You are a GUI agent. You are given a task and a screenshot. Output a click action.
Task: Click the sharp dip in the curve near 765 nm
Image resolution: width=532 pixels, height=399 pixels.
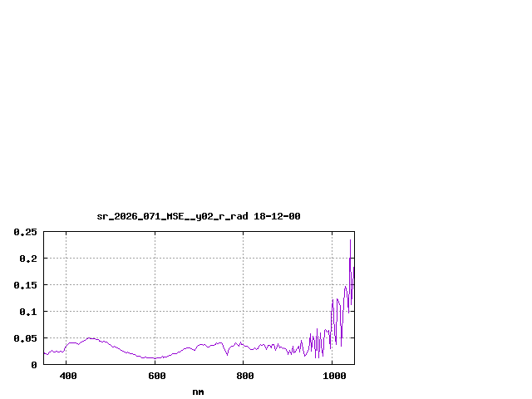[x=227, y=354]
